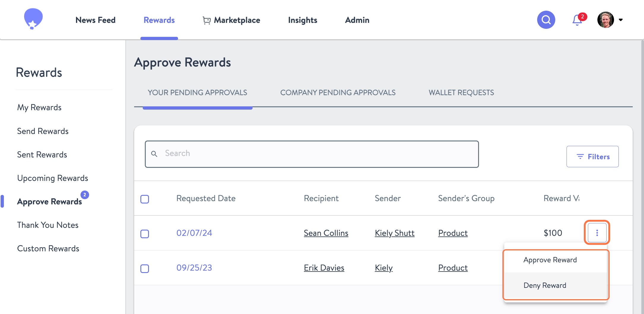Click the Filters funnel icon
This screenshot has width=644, height=314.
[x=580, y=157]
